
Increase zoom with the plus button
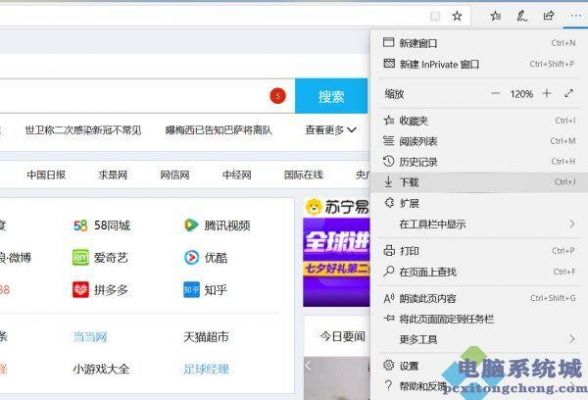click(x=547, y=93)
